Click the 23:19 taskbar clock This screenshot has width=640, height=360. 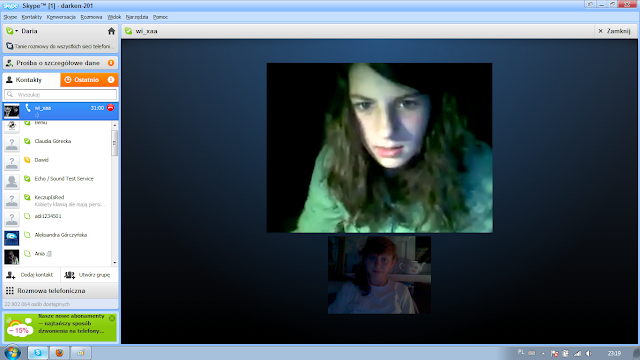click(x=614, y=353)
